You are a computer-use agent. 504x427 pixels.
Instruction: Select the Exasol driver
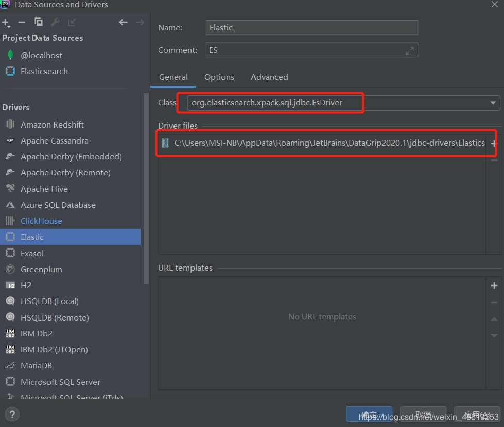[x=70, y=253]
